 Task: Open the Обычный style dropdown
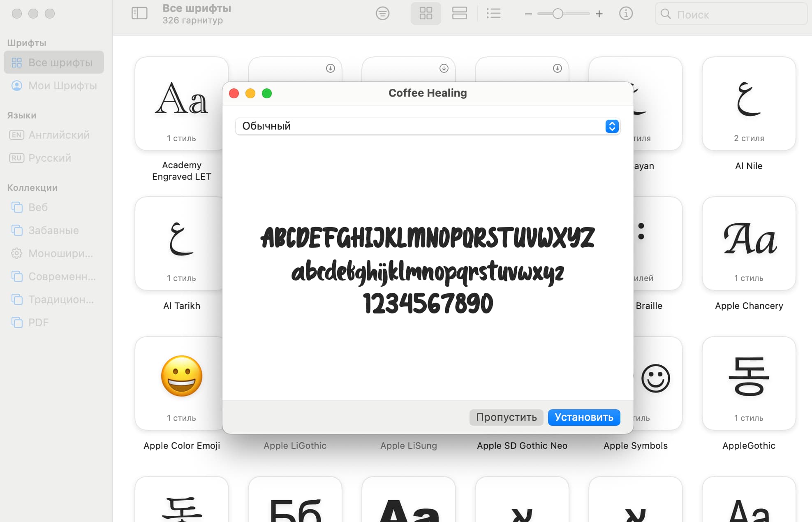click(428, 126)
